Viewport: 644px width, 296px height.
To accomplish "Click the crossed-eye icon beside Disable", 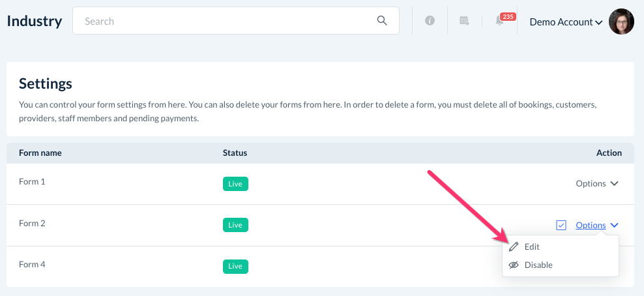I will pyautogui.click(x=514, y=265).
